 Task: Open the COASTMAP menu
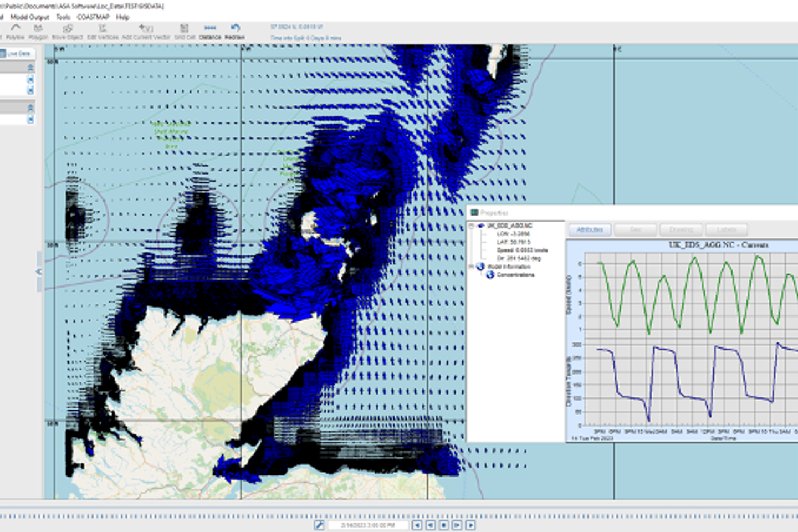(x=93, y=17)
